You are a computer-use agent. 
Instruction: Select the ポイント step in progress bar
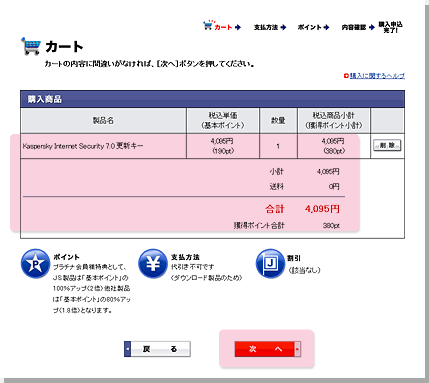tap(309, 27)
